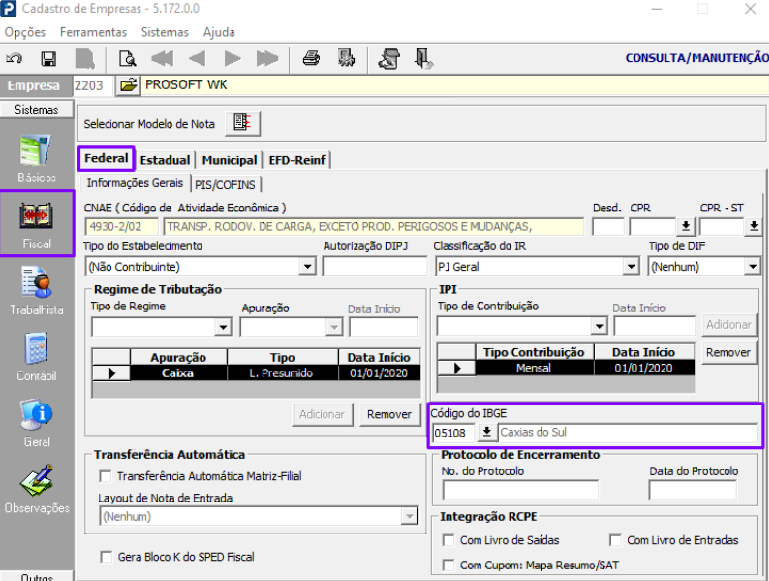The image size is (769, 581).
Task: Open the Contábil calculator icon
Action: 37,356
